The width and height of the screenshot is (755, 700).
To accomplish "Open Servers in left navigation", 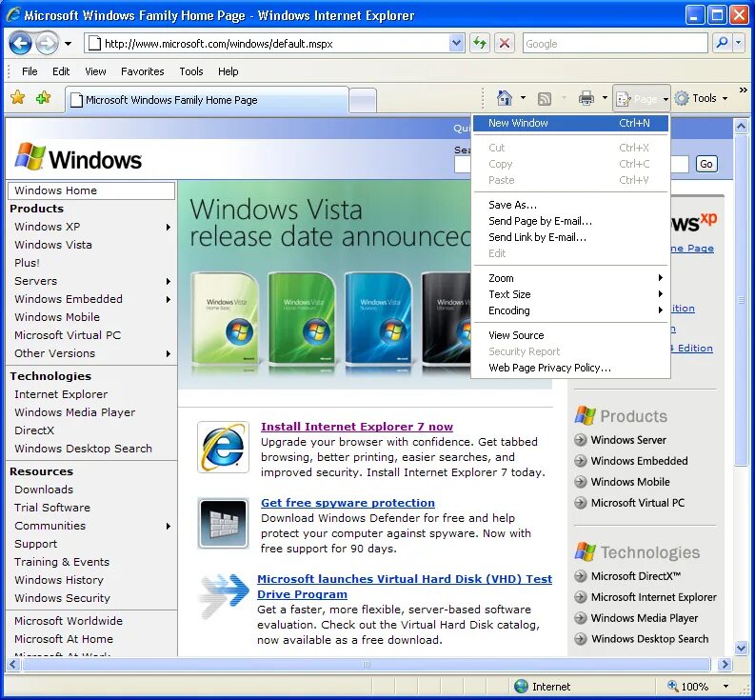I will (35, 281).
